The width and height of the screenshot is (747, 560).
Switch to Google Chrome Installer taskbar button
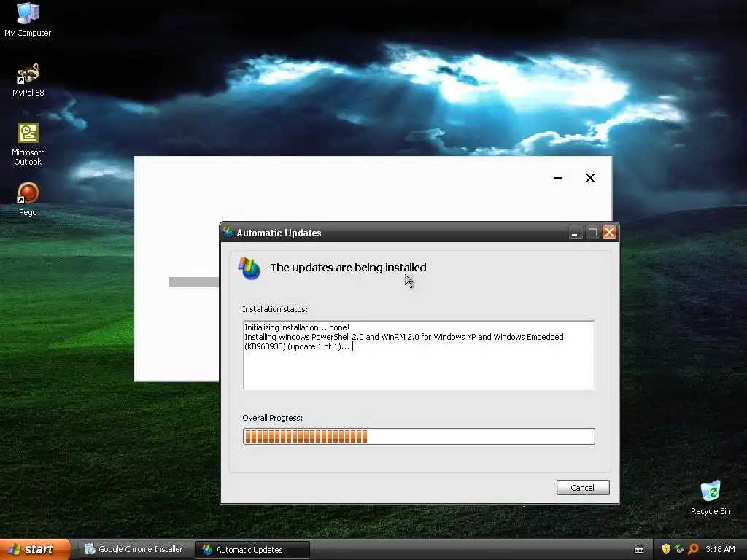click(x=135, y=550)
